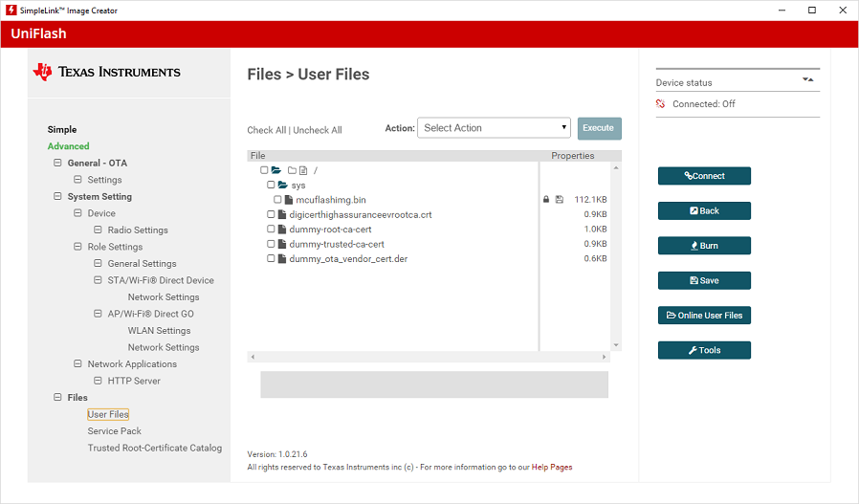Check the dummy-root-ca-cert checkbox

(271, 229)
